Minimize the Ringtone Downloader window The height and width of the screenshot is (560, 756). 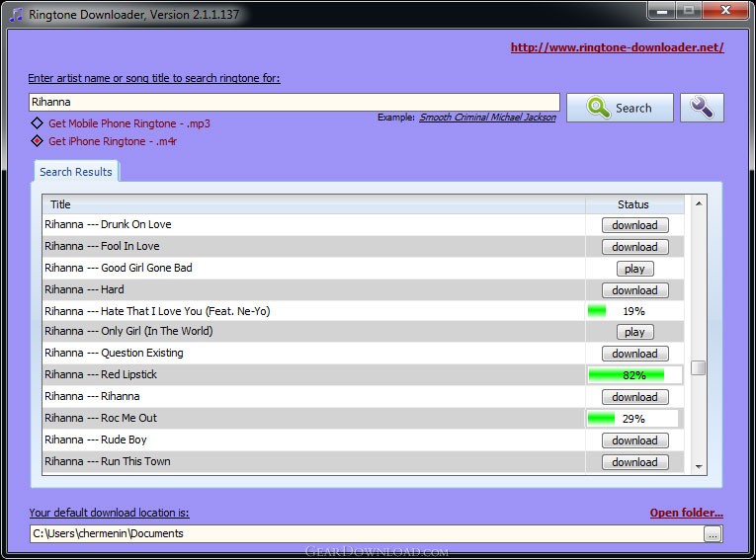pos(662,11)
